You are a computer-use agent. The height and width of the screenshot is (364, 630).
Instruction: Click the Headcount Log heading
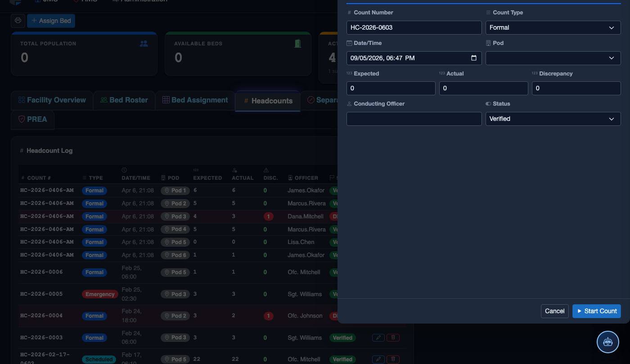point(49,151)
